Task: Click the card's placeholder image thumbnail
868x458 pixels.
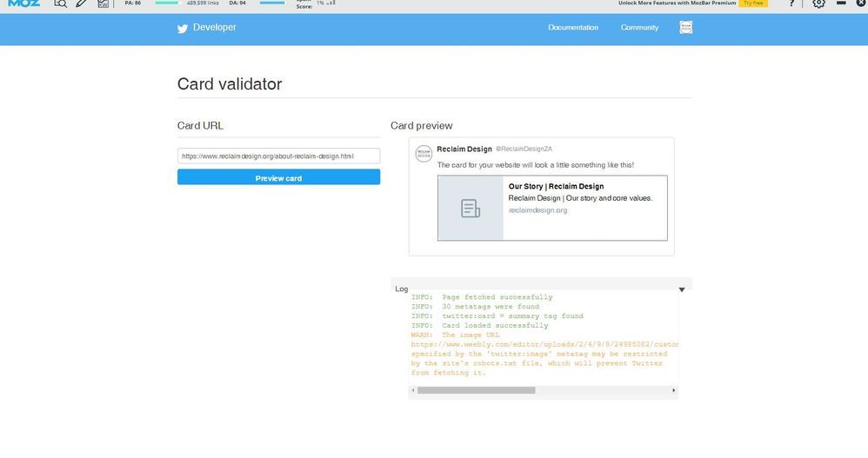Action: (471, 209)
